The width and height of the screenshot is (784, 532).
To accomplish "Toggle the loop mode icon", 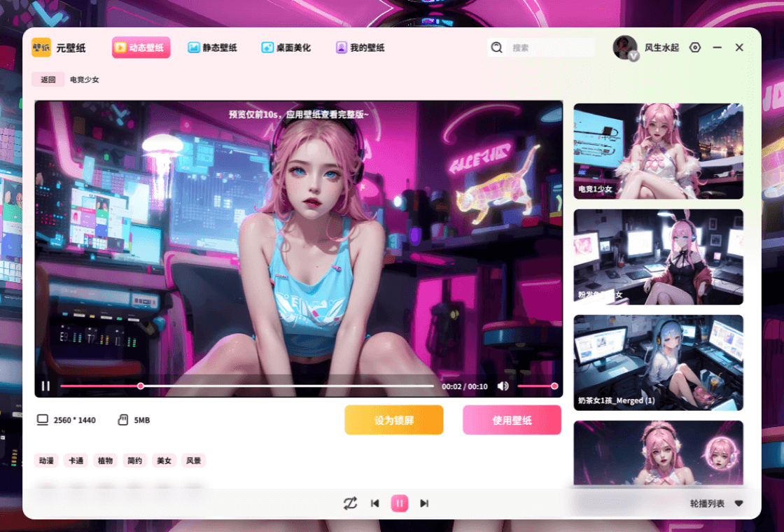I will pyautogui.click(x=351, y=503).
